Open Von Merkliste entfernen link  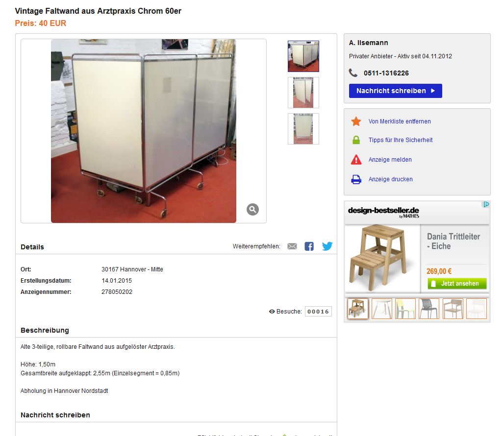tap(400, 121)
